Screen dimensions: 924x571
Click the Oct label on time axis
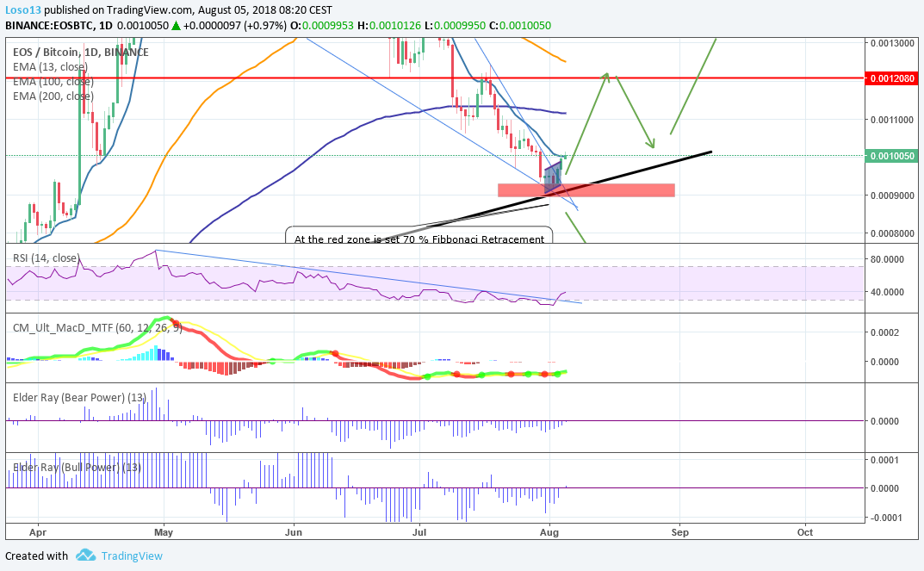click(805, 532)
